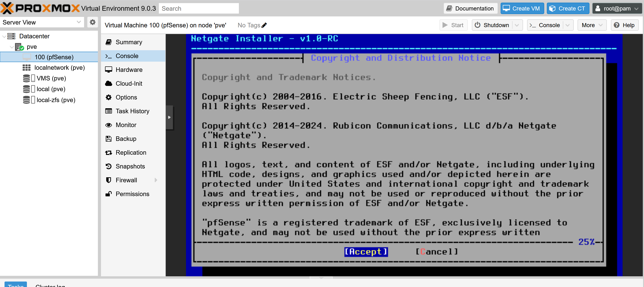Go to the Hardware section

coord(133,70)
